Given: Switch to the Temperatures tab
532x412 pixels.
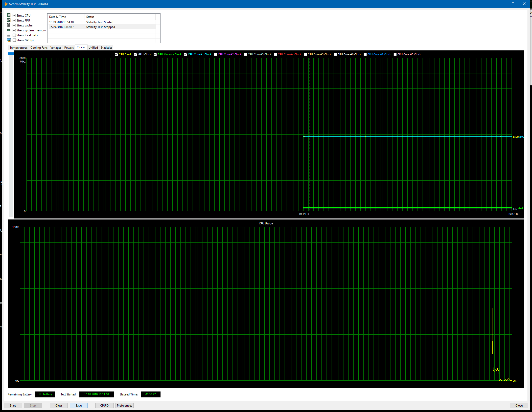Looking at the screenshot, I should pyautogui.click(x=19, y=48).
